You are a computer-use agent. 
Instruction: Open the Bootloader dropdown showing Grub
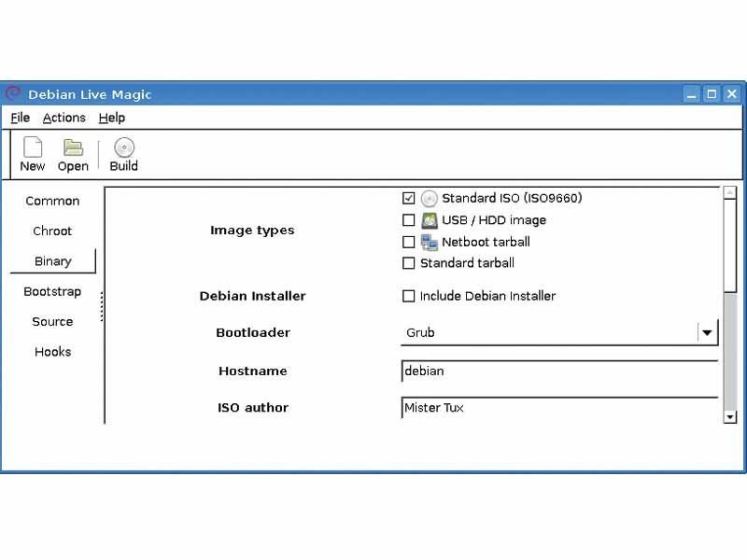707,332
